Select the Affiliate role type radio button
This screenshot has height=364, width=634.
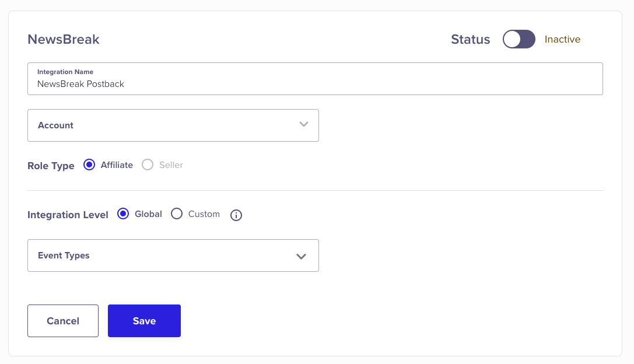pyautogui.click(x=89, y=165)
